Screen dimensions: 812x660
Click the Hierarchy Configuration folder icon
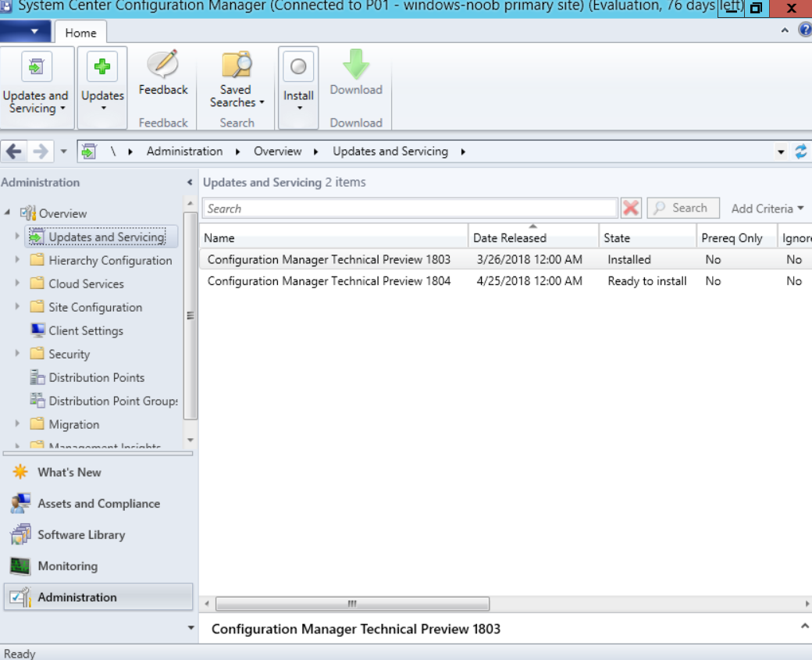click(x=37, y=259)
